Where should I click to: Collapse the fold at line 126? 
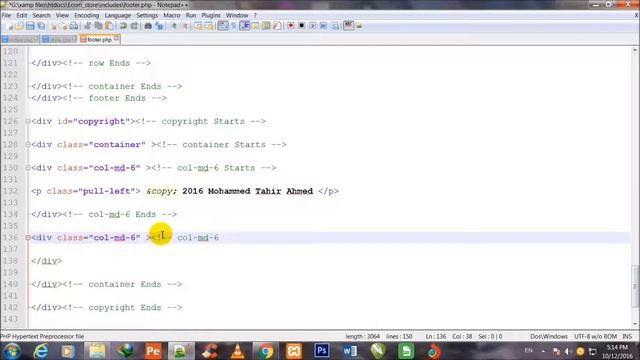click(28, 121)
